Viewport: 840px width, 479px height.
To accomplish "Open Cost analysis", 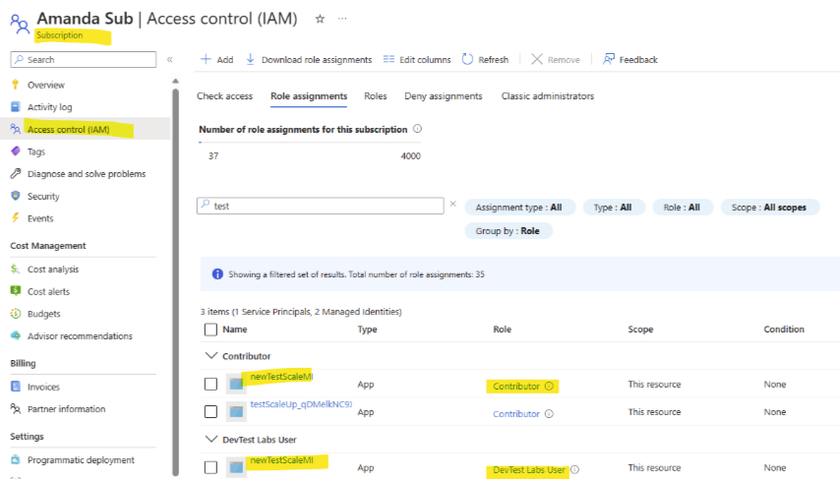I will coord(53,269).
